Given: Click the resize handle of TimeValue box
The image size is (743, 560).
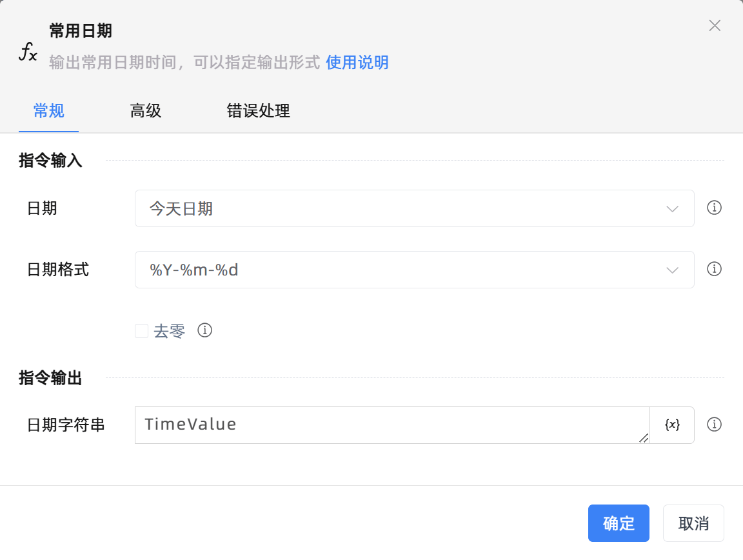Looking at the screenshot, I should pos(643,438).
